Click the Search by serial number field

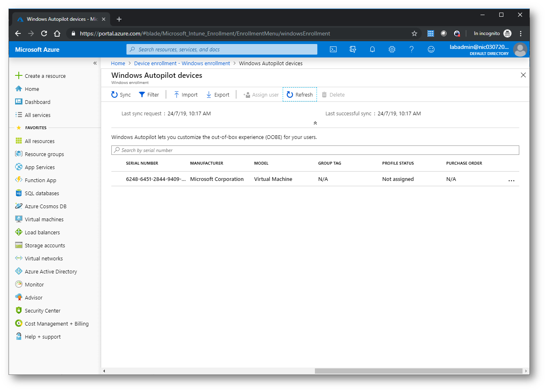click(315, 150)
